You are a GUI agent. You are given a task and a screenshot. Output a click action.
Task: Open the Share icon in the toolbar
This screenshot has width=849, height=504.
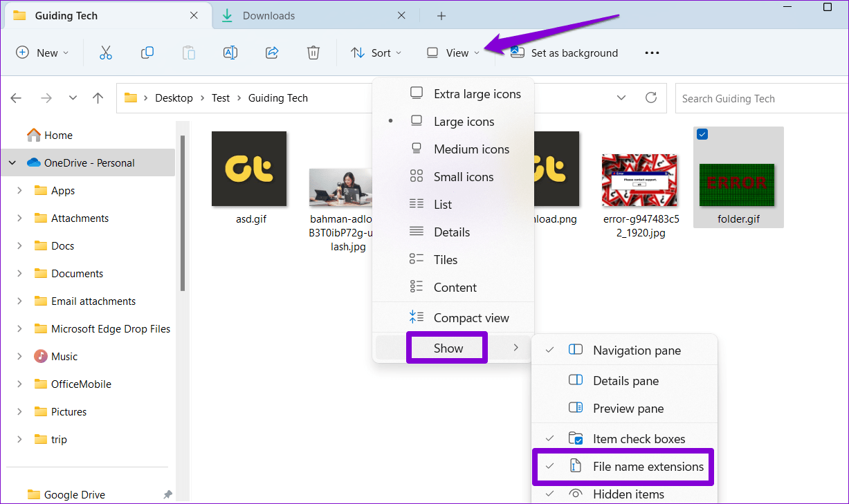click(x=271, y=52)
